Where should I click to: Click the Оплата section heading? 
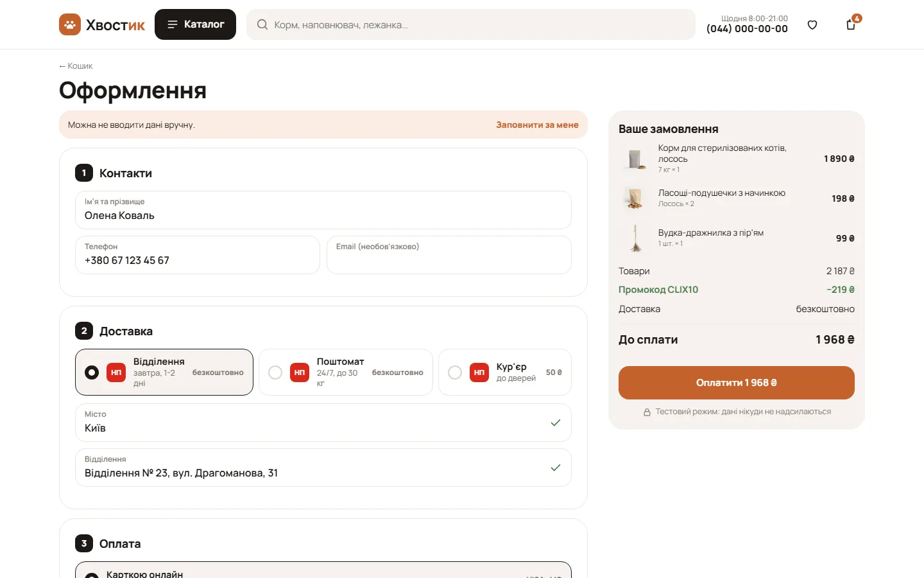(x=120, y=544)
